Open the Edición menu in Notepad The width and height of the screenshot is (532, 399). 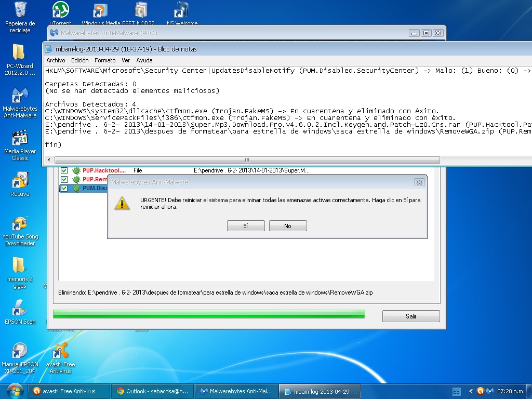79,60
